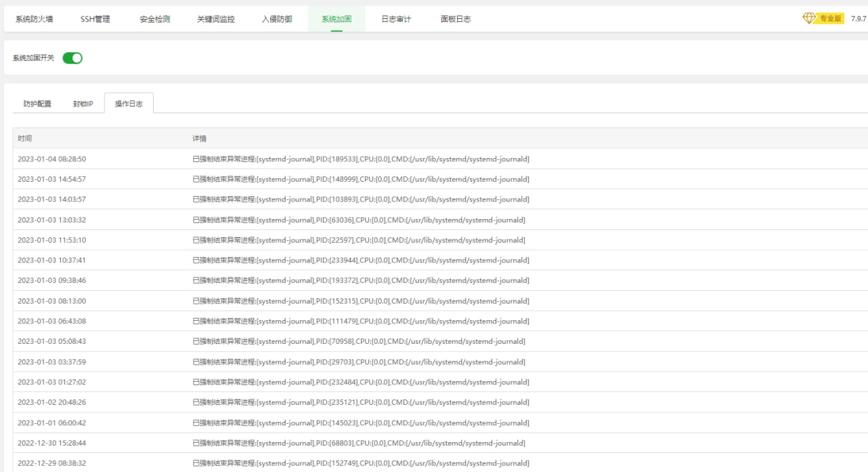
Task: Click log detail with PID 111479
Action: pyautogui.click(x=361, y=321)
